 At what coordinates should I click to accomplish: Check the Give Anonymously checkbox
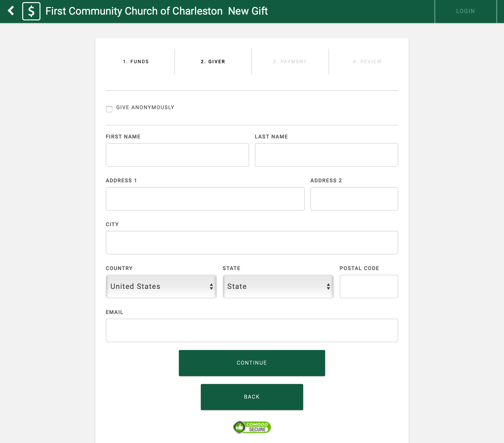[x=109, y=109]
